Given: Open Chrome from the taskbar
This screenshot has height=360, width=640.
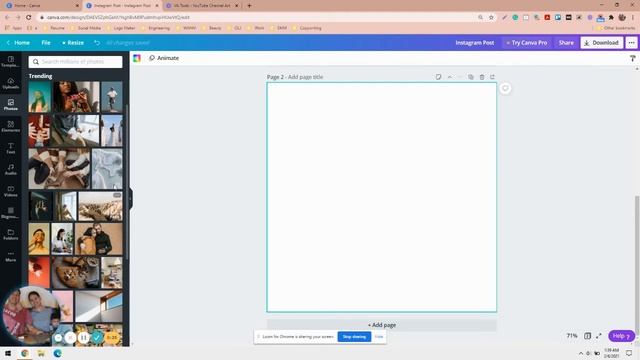Looking at the screenshot, I should 25,353.
